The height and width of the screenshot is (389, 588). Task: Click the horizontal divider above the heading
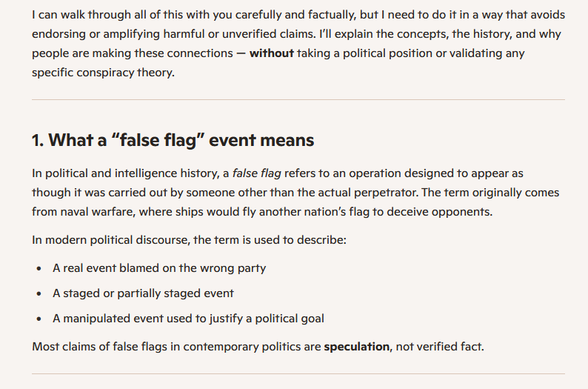click(298, 100)
